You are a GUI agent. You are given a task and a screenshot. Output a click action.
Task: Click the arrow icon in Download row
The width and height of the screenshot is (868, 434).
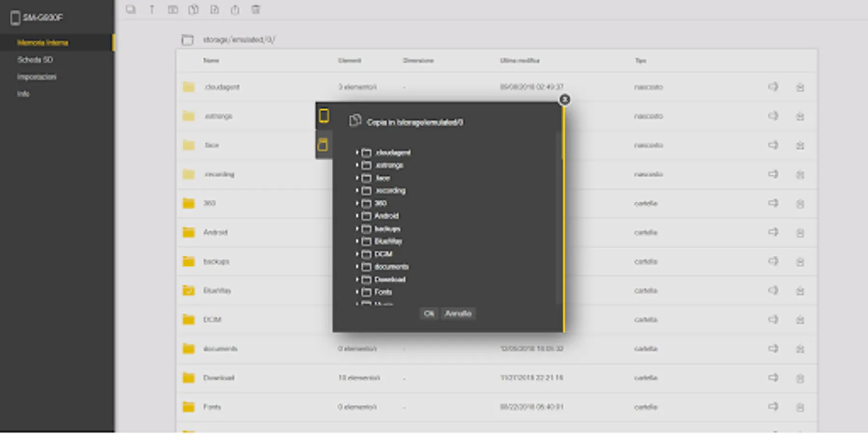(773, 378)
